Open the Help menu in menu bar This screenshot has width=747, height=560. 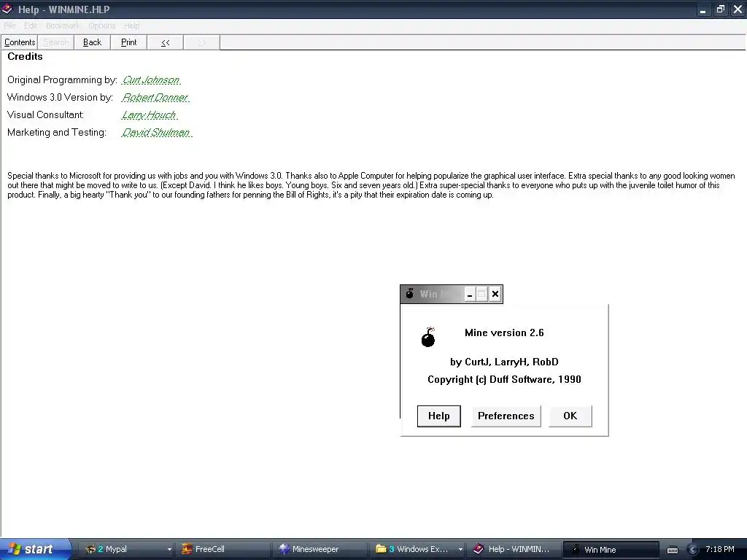[131, 26]
